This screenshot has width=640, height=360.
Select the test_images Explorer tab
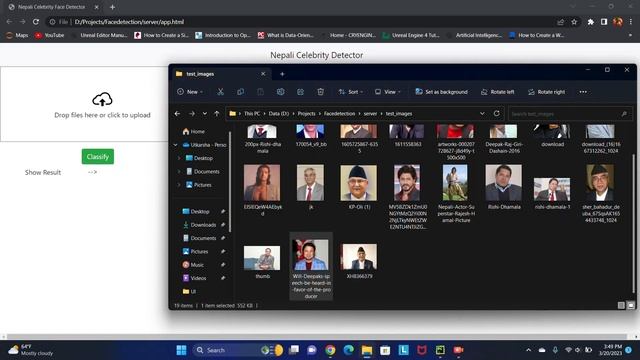tap(220, 74)
